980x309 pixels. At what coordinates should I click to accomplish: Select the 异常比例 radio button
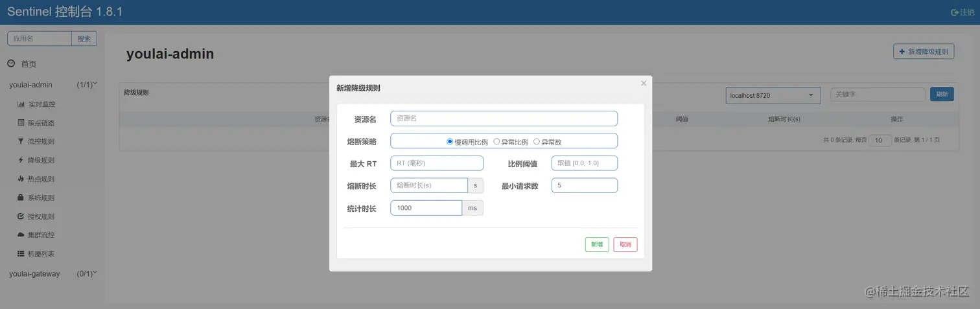pos(496,141)
